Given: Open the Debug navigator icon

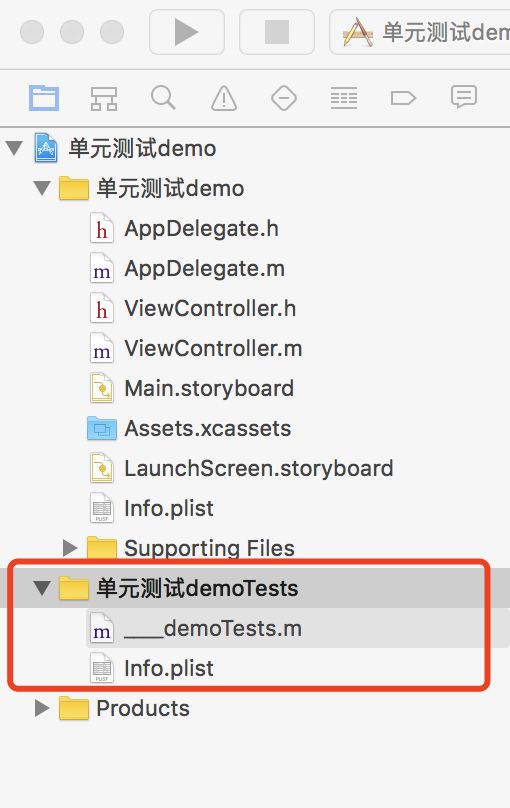Looking at the screenshot, I should pos(344,98).
